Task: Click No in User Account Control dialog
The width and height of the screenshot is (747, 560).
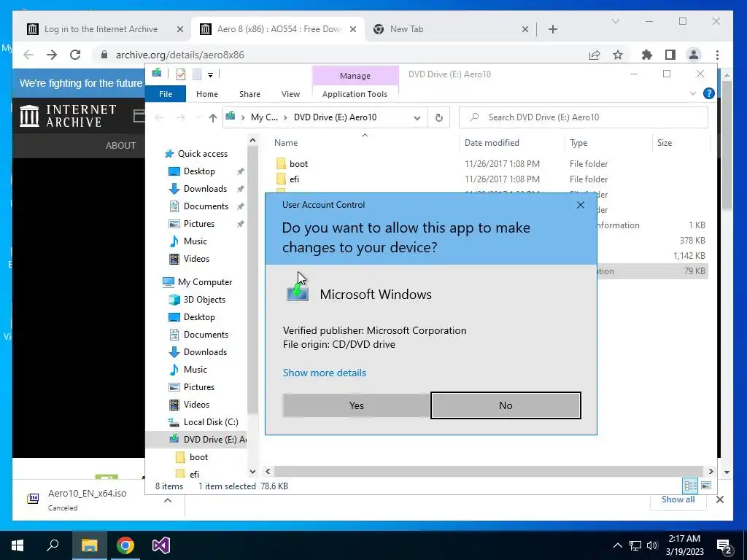Action: click(x=506, y=405)
